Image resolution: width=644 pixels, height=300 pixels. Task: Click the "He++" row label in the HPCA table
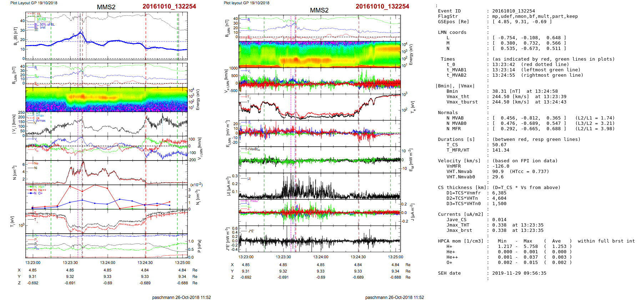pyautogui.click(x=452, y=257)
